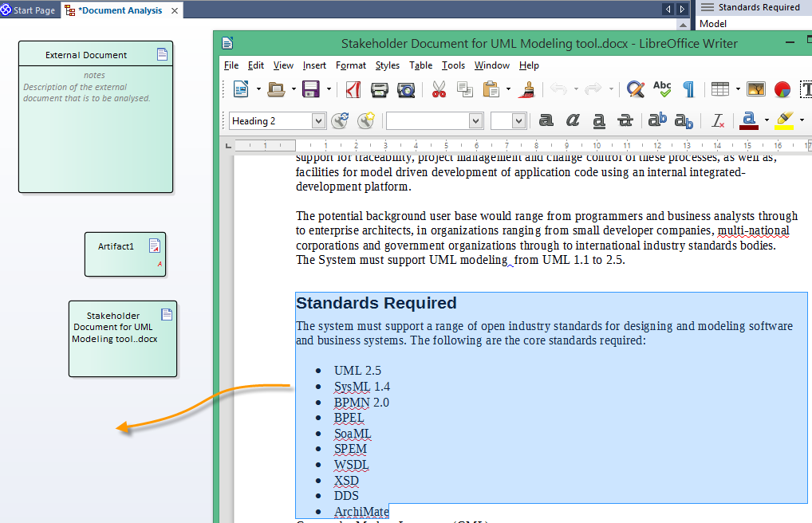Select the External Document element
The width and height of the screenshot is (812, 523).
[95, 116]
